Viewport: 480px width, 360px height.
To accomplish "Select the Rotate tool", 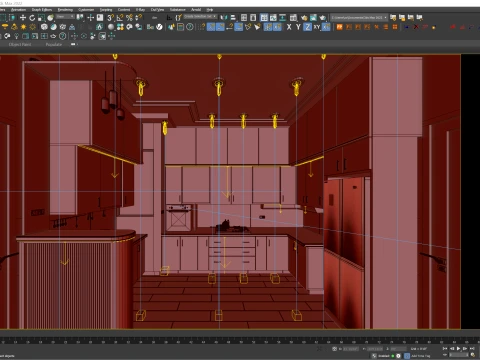I will pyautogui.click(x=32, y=18).
